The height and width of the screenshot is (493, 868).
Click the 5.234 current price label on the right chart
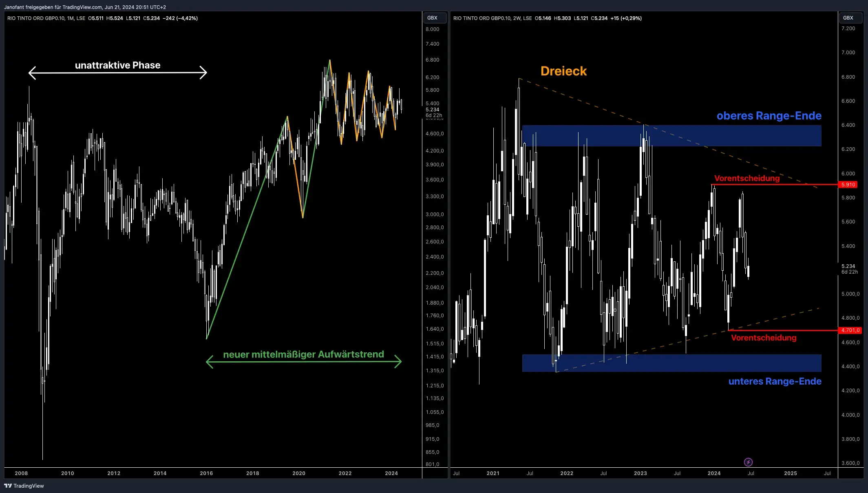848,266
